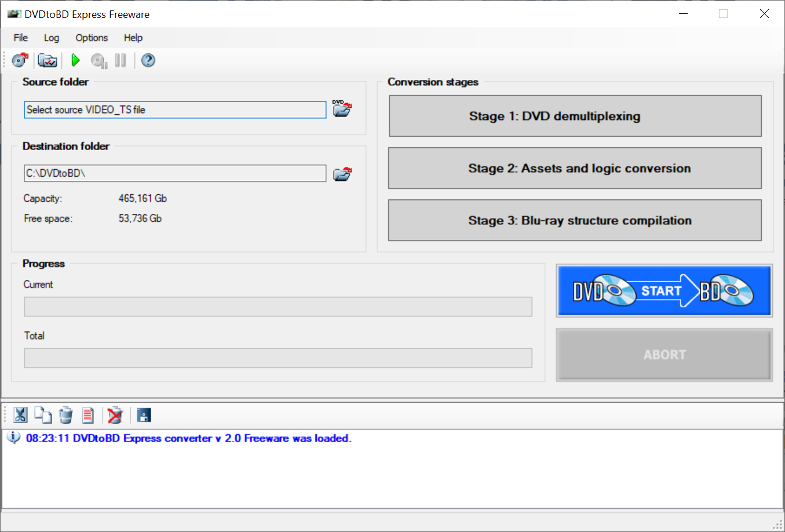
Task: Click the Current progress bar
Action: [x=278, y=307]
